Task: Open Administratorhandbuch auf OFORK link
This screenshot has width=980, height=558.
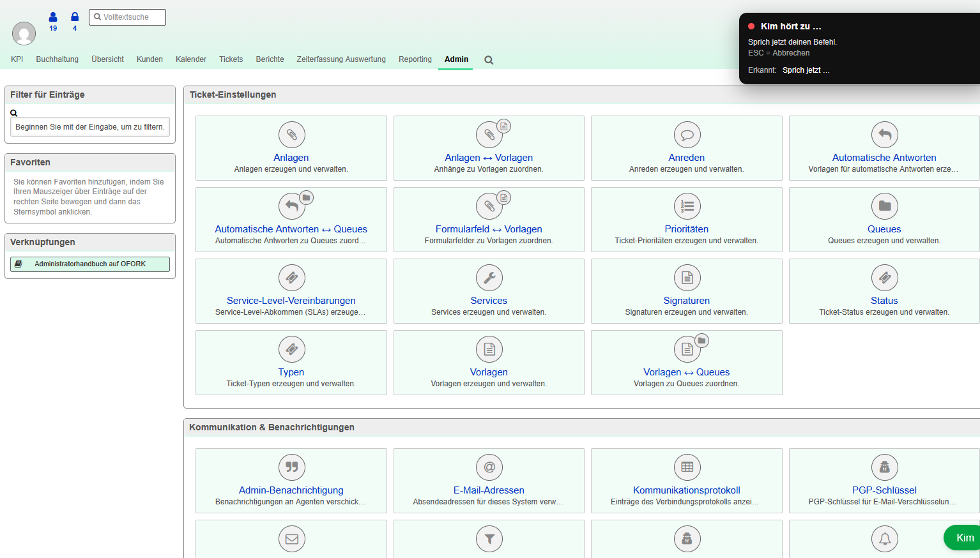Action: (x=90, y=264)
